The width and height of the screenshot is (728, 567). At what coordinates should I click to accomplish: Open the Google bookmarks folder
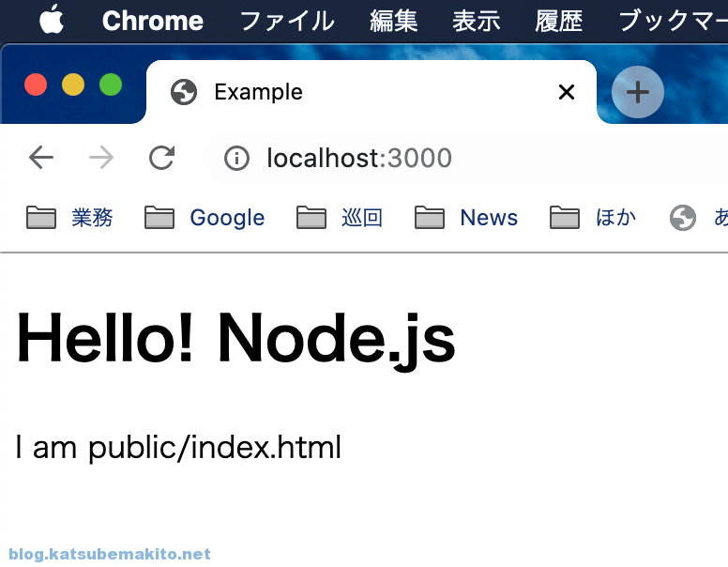[x=205, y=218]
